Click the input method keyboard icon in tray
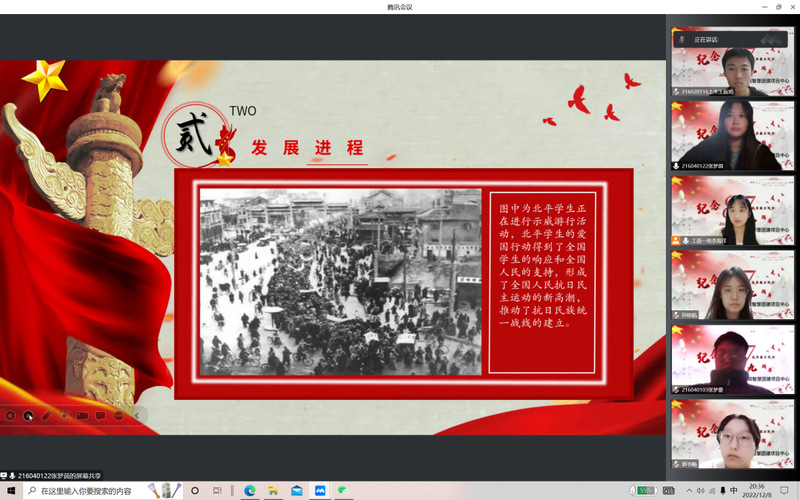The width and height of the screenshot is (800, 500). pyautogui.click(x=668, y=490)
